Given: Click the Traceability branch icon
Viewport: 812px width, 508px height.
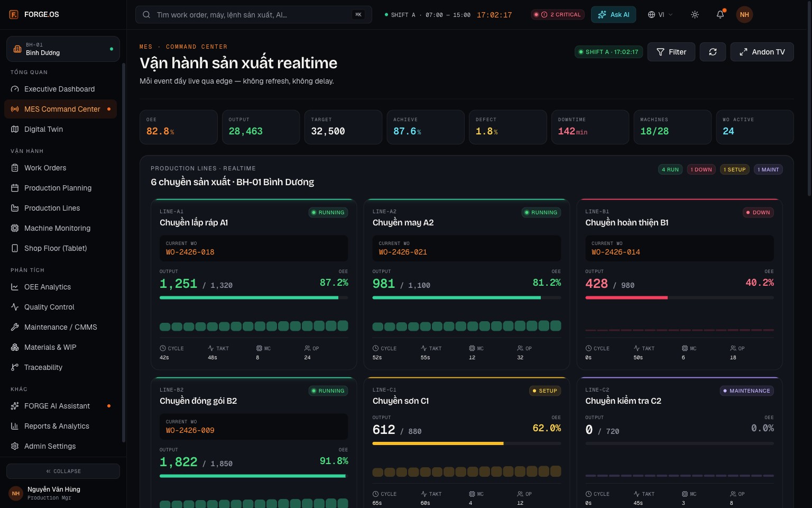Looking at the screenshot, I should (x=15, y=367).
